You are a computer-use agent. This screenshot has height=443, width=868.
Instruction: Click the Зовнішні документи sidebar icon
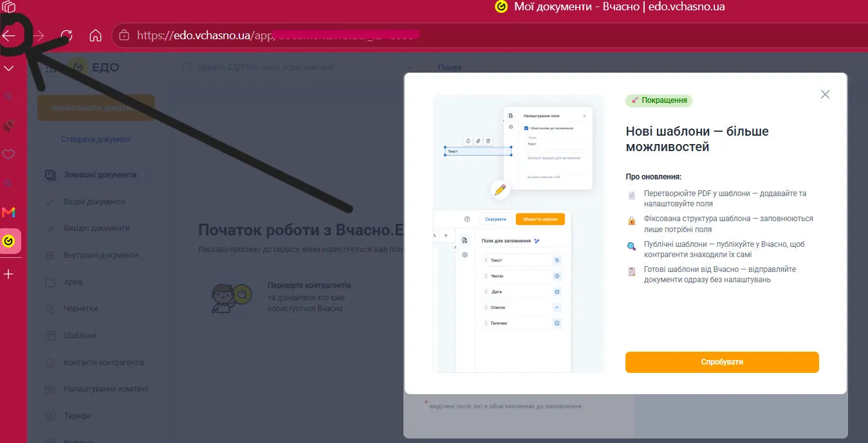(x=50, y=175)
